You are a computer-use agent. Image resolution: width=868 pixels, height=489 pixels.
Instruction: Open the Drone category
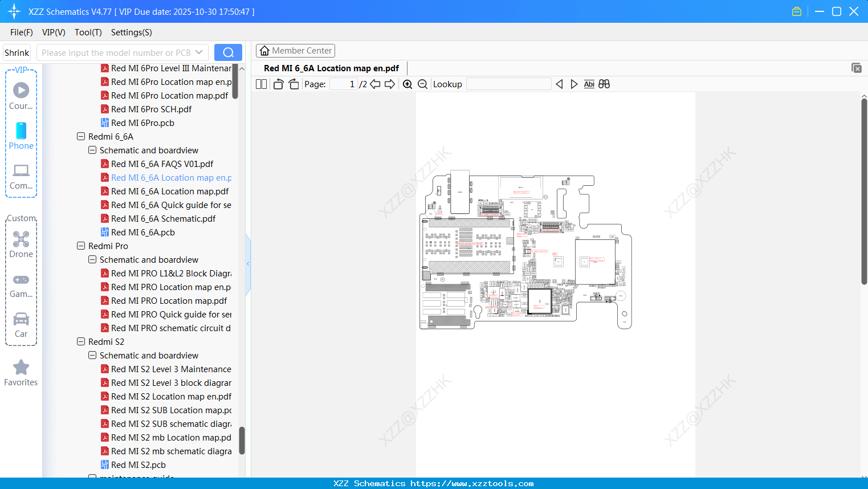21,244
